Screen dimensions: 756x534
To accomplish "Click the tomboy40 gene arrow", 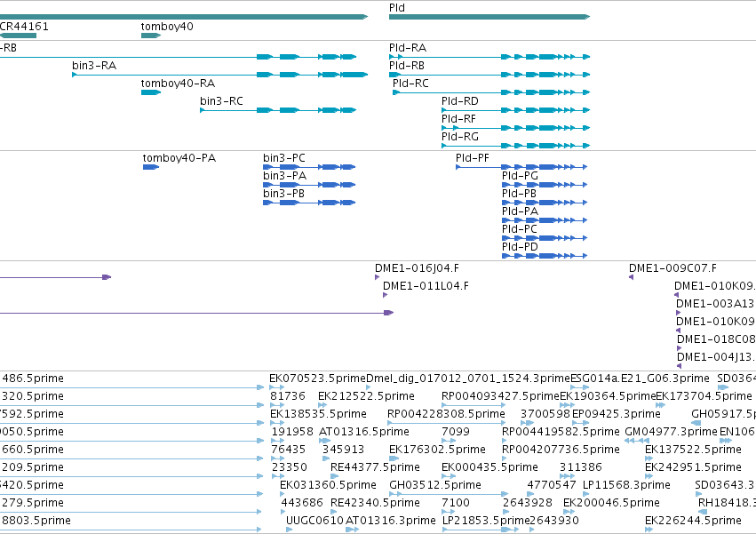I will pos(151,36).
